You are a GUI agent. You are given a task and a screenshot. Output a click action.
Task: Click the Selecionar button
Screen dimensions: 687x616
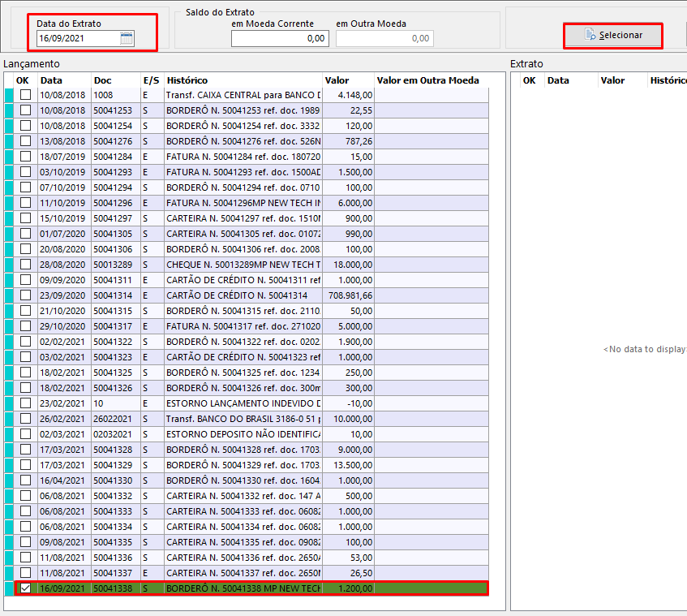coord(612,35)
